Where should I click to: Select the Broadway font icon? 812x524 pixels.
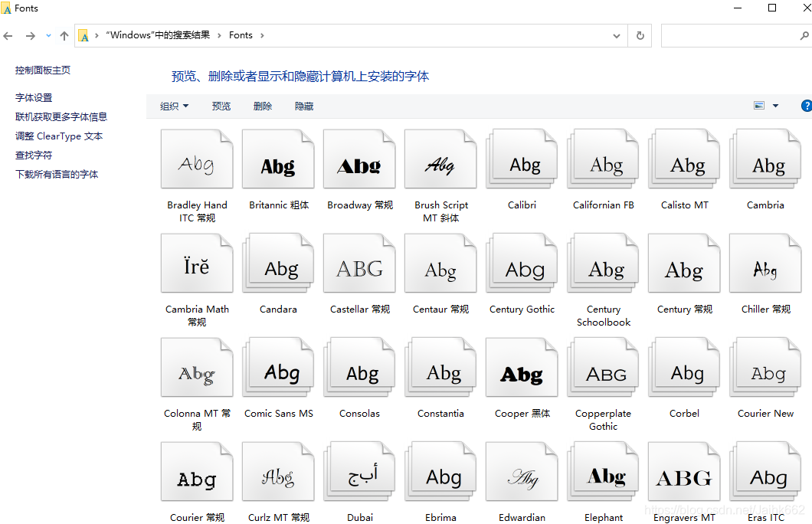[x=359, y=159]
